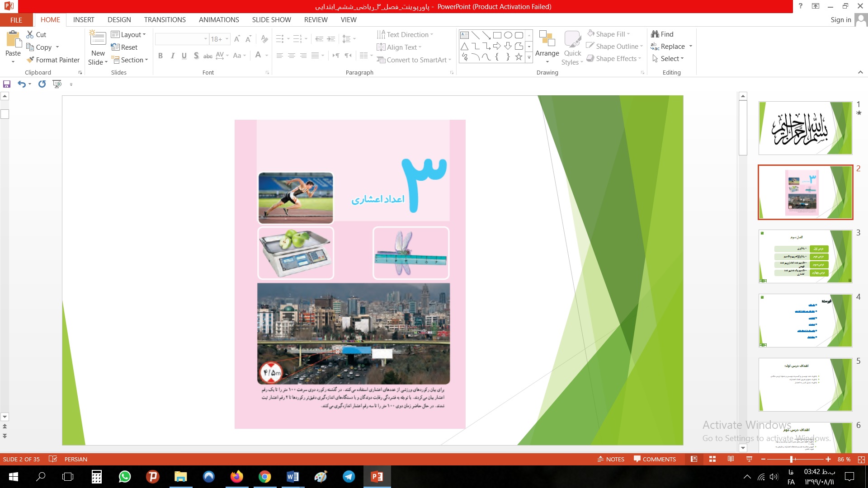This screenshot has width=868, height=488.
Task: Open the Section dropdown menu
Action: (x=130, y=60)
